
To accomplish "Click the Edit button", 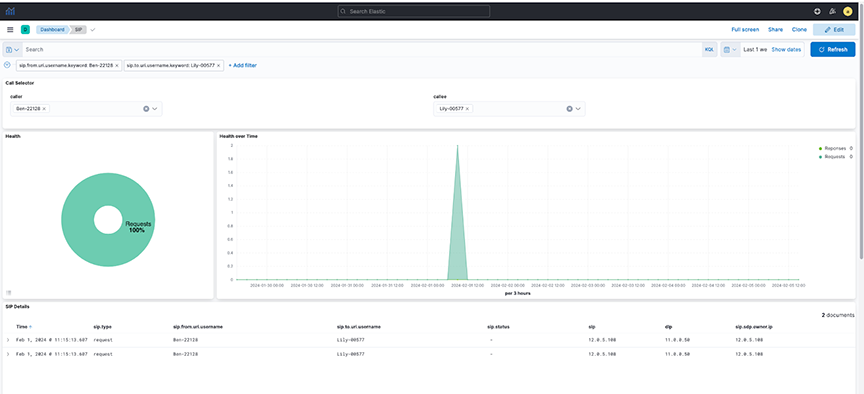I will tap(834, 30).
